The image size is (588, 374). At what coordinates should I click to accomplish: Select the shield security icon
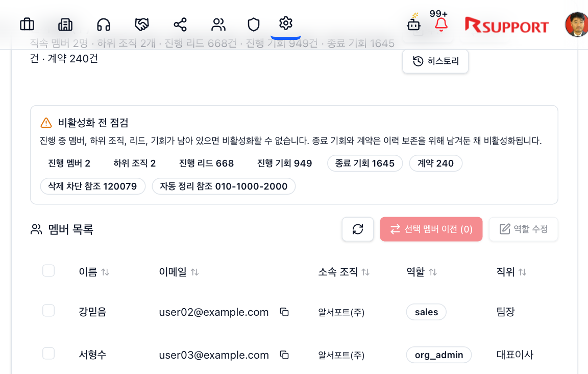tap(254, 24)
